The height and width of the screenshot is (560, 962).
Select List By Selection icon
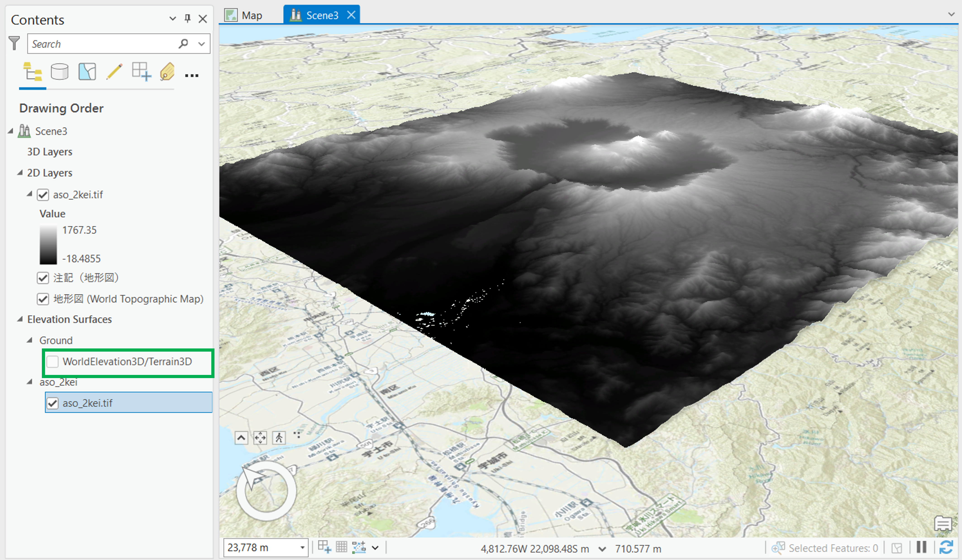click(87, 72)
